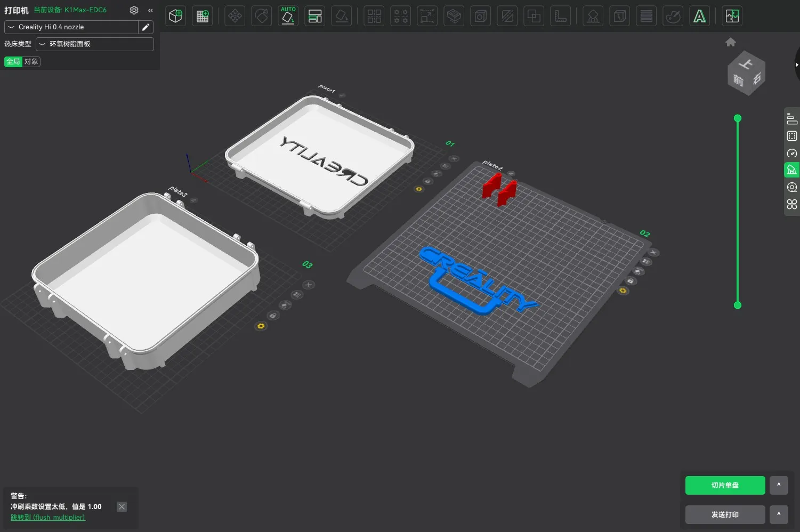Select the color painting palette tool

(673, 16)
